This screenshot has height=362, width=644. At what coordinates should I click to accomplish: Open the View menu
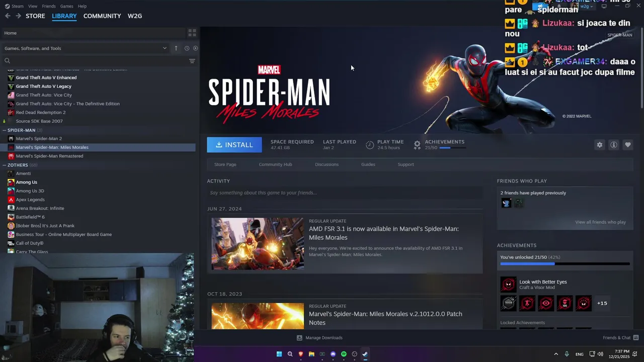coord(33,6)
